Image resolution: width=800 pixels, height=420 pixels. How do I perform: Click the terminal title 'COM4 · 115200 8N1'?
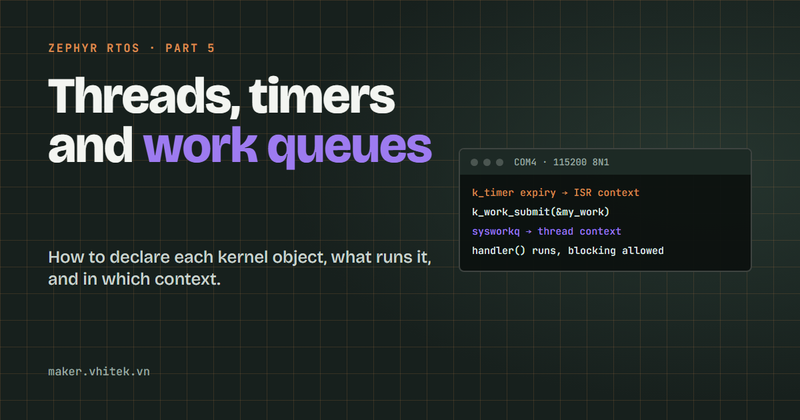pyautogui.click(x=561, y=162)
